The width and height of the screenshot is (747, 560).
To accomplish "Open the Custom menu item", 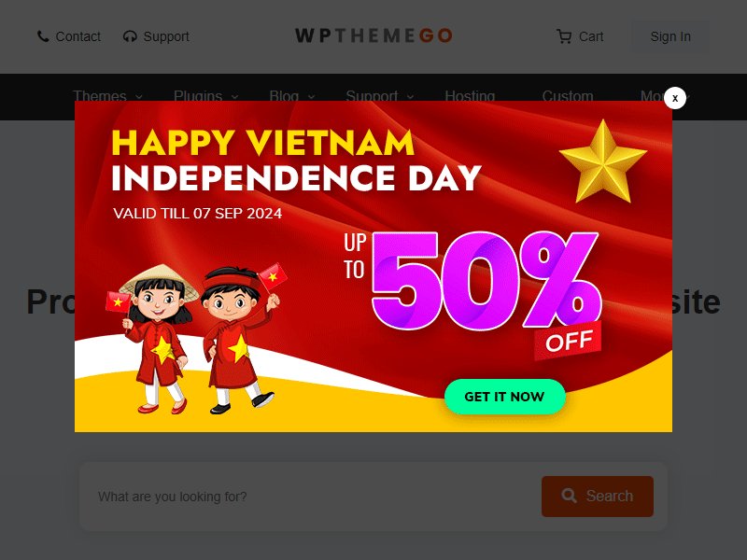I will pyautogui.click(x=568, y=96).
